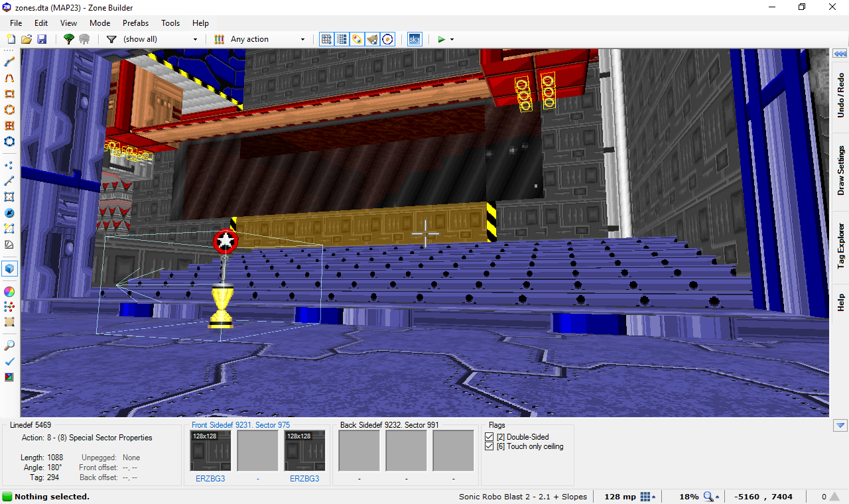Expand the test map play options arrow
Viewport: 849px width, 504px height.
click(x=452, y=39)
